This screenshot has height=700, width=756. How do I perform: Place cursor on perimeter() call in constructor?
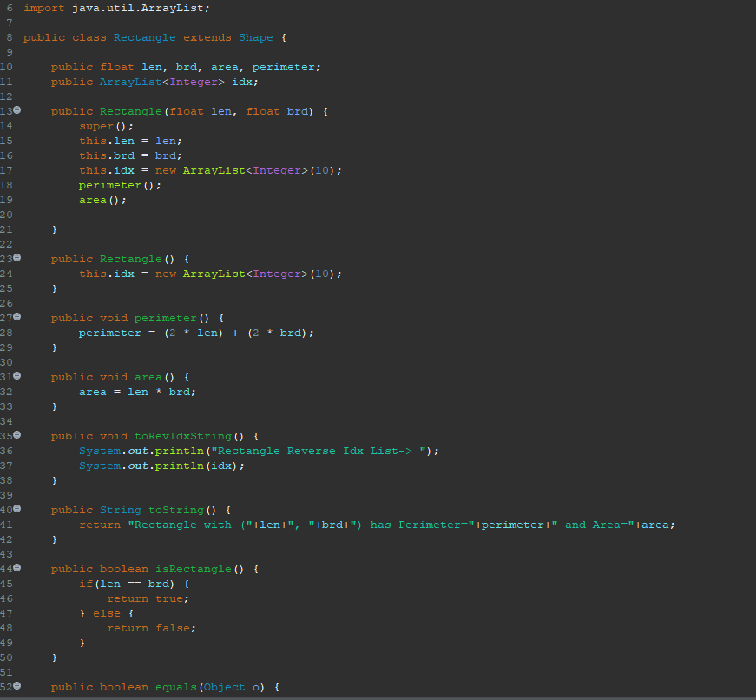(120, 185)
